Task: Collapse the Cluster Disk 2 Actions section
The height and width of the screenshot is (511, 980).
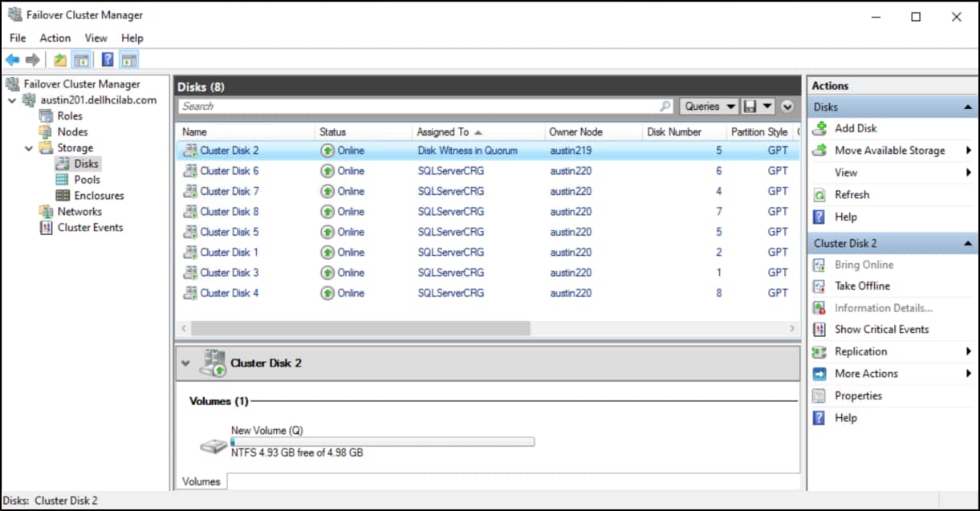Action: point(968,243)
